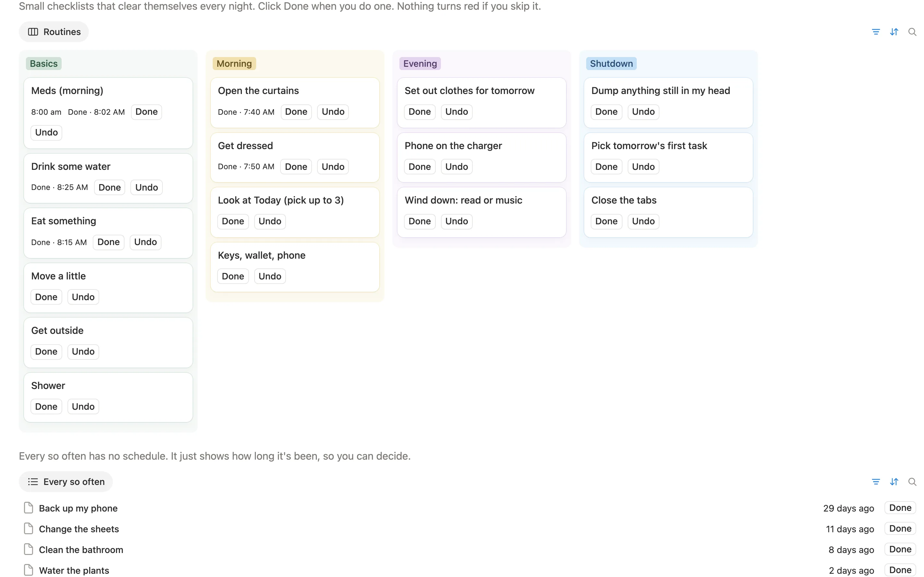
Task: Mark Change the sheets Done
Action: point(900,528)
